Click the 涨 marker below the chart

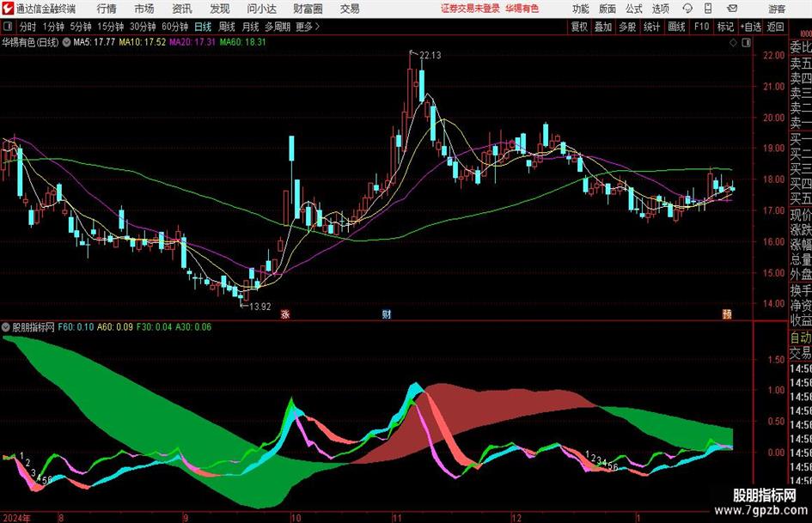pyautogui.click(x=285, y=313)
